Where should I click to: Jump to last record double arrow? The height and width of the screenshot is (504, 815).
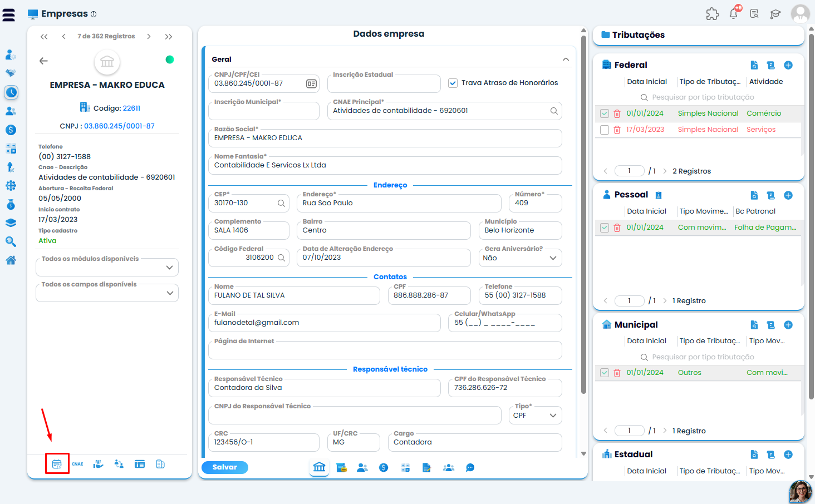coord(169,37)
